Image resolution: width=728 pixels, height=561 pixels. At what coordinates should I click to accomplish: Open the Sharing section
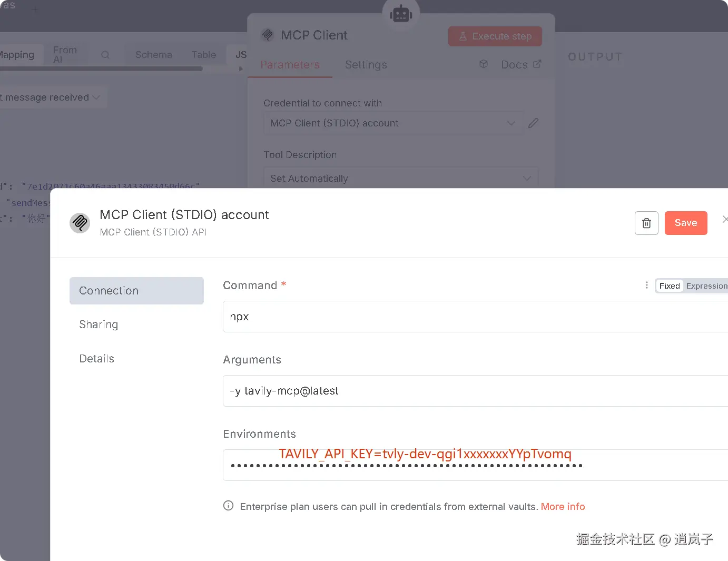(99, 324)
